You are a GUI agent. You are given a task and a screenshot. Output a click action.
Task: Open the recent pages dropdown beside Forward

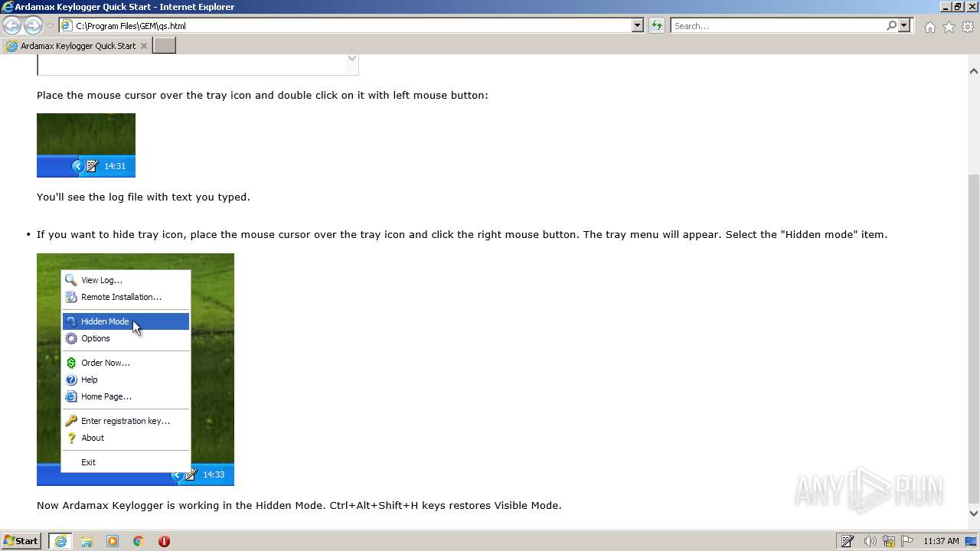pyautogui.click(x=50, y=26)
